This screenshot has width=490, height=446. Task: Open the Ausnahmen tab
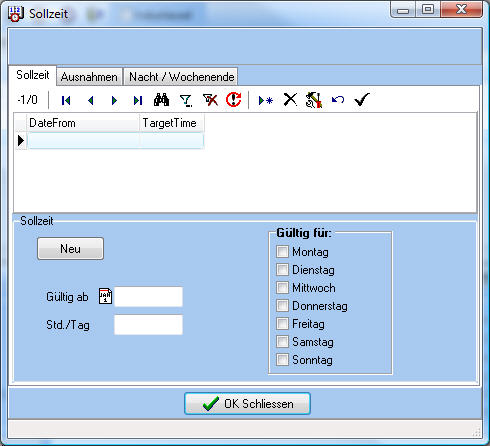(89, 77)
